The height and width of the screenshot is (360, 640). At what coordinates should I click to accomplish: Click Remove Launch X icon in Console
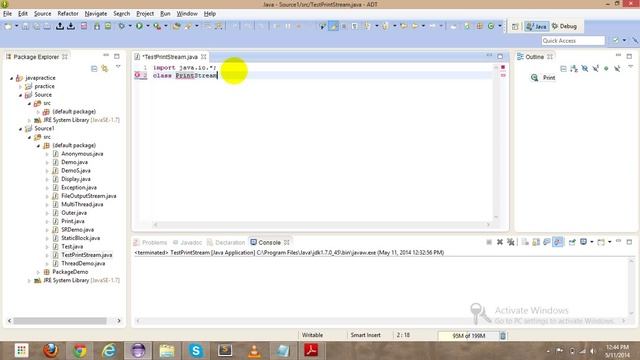[x=500, y=242]
